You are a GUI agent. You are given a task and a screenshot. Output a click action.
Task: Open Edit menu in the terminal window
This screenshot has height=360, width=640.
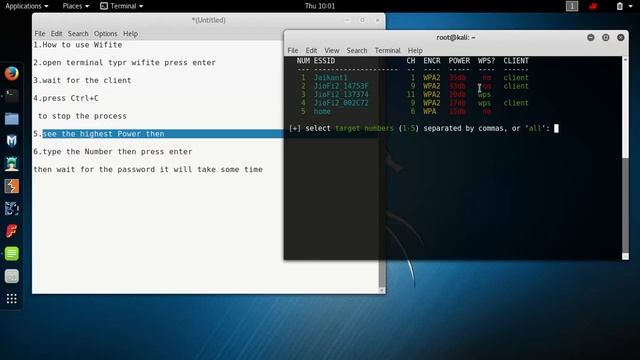tap(311, 51)
